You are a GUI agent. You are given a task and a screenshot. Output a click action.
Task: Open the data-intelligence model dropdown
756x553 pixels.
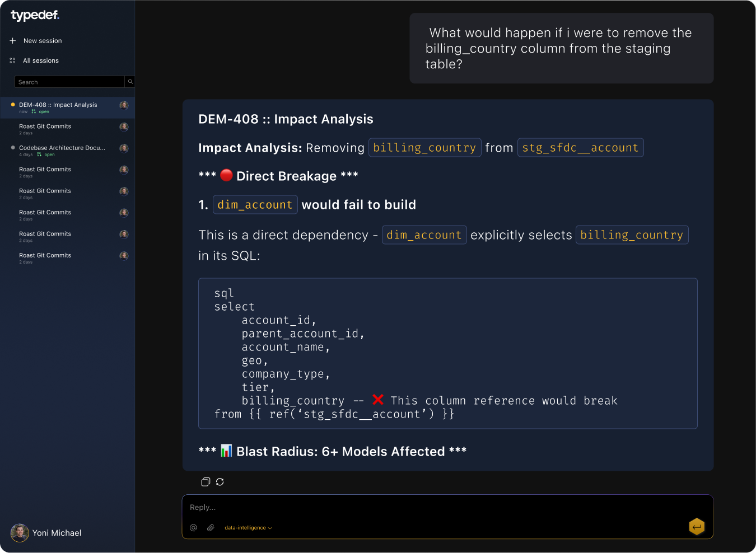click(x=247, y=527)
